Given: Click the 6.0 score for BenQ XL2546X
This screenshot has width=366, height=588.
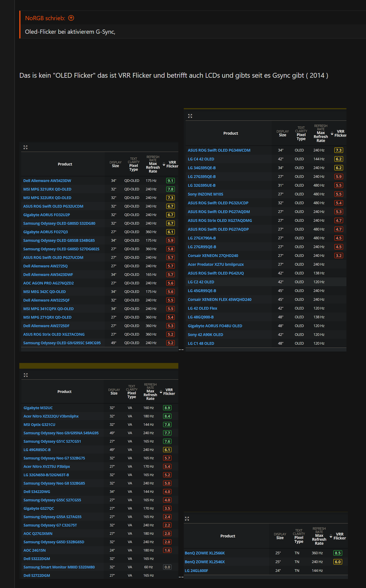Looking at the screenshot, I should [338, 562].
